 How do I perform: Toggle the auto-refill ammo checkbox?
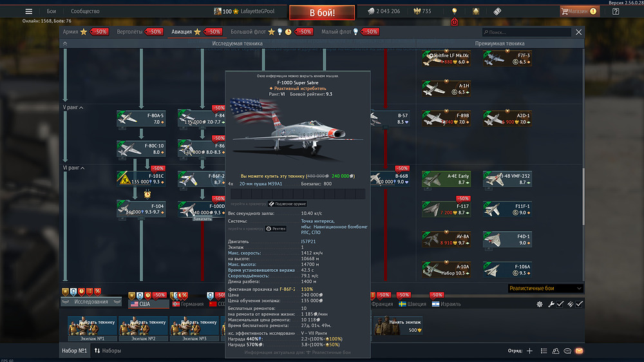[579, 304]
